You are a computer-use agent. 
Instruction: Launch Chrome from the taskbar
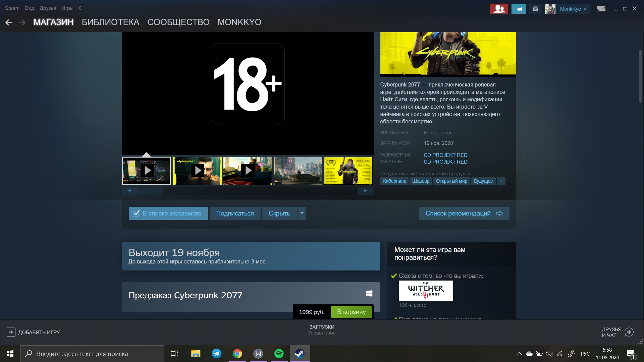tap(237, 354)
